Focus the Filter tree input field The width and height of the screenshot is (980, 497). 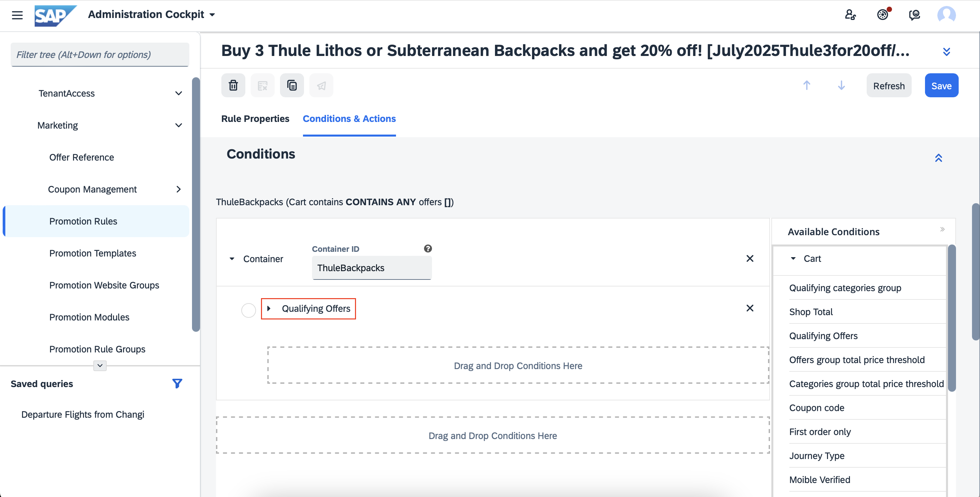[x=100, y=55]
